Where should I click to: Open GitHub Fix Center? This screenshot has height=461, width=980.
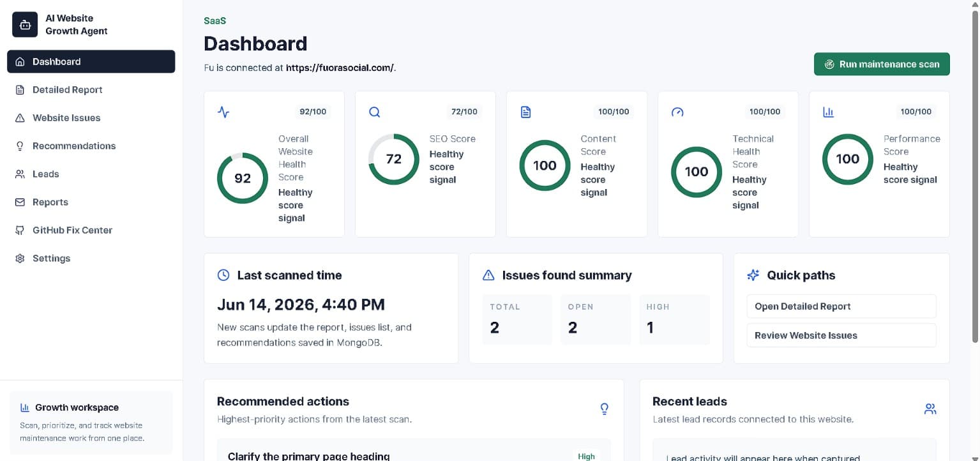pyautogui.click(x=91, y=230)
